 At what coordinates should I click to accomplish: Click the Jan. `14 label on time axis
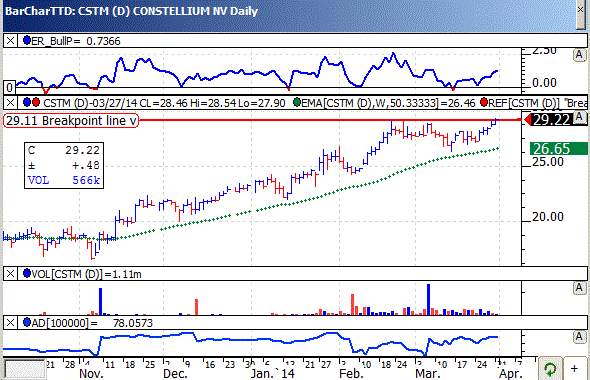273,374
